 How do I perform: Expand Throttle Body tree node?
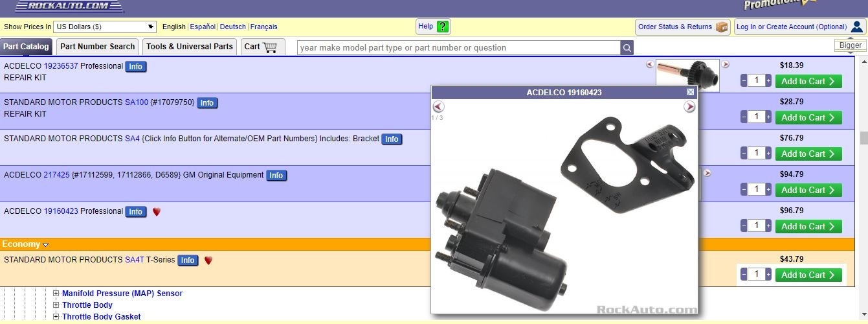[56, 305]
